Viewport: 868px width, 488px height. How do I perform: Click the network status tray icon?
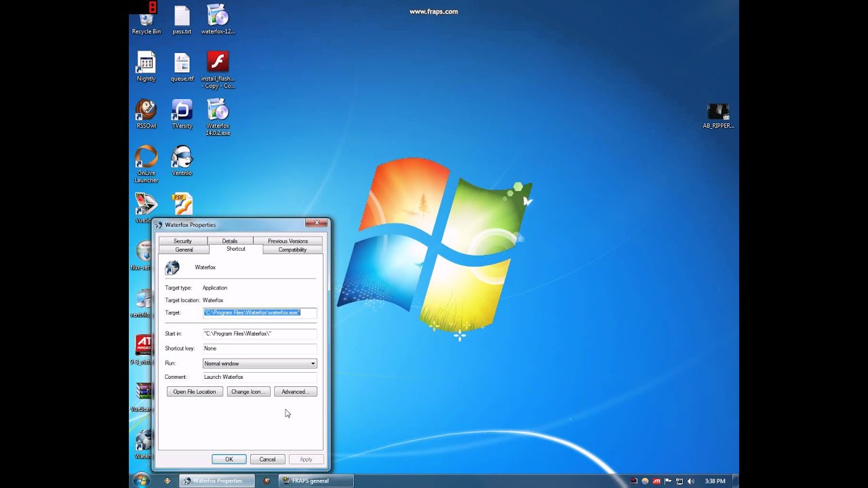[679, 481]
